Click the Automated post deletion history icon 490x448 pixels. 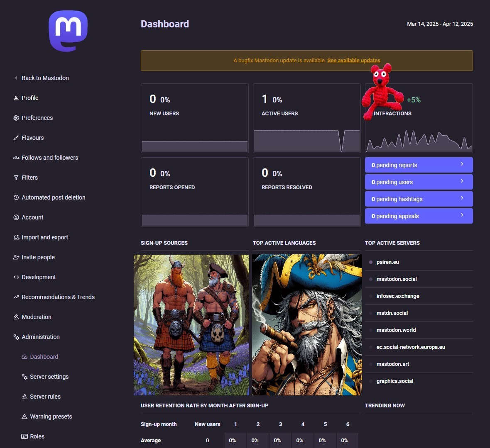[16, 197]
